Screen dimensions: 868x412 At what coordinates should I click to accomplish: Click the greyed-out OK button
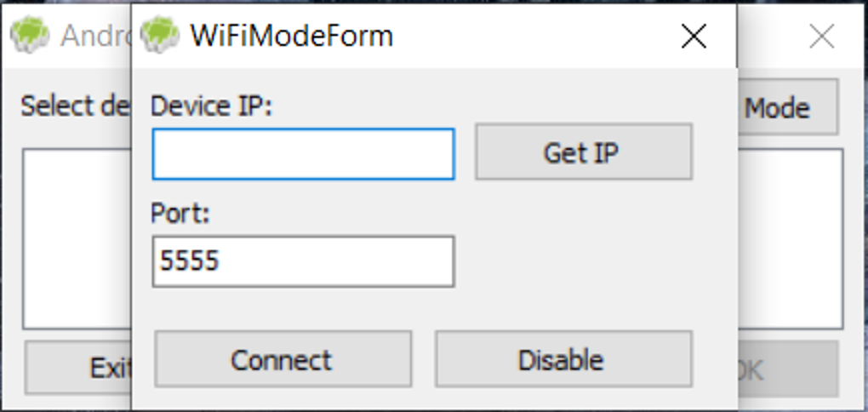click(787, 368)
